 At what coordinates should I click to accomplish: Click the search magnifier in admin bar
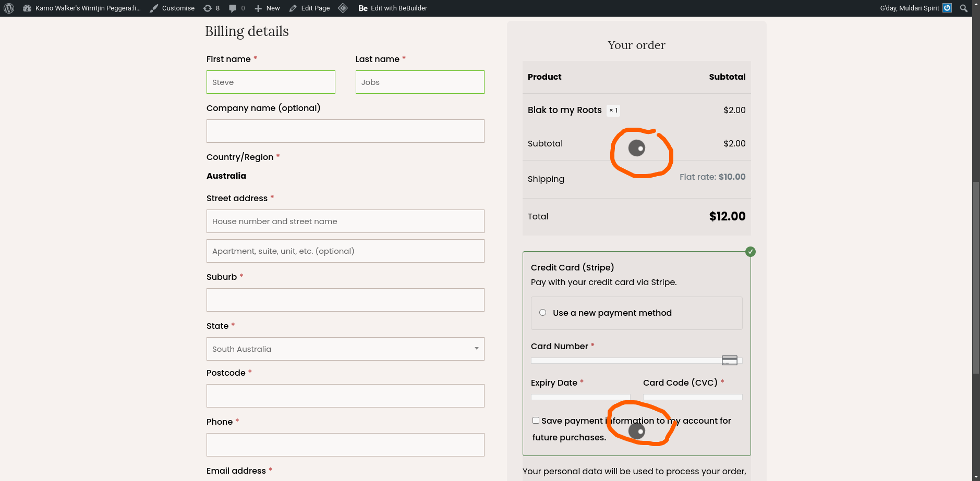[964, 8]
